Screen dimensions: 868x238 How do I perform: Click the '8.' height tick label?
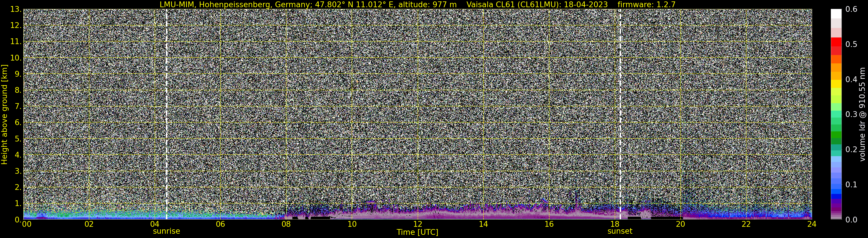pyautogui.click(x=18, y=90)
